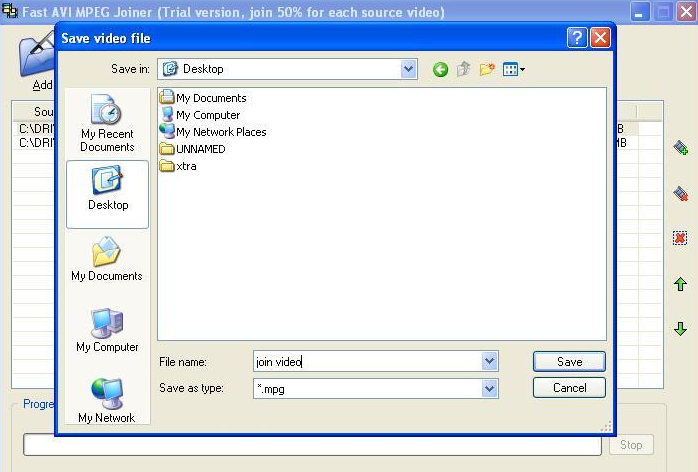Minimize the Fast AVI MPEG Joiner window
This screenshot has height=472, width=698.
point(639,12)
